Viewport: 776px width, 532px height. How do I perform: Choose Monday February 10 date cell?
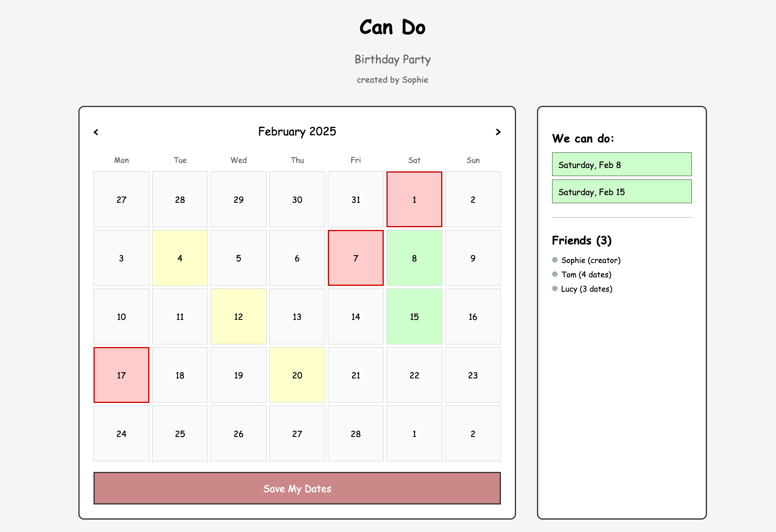coord(121,316)
